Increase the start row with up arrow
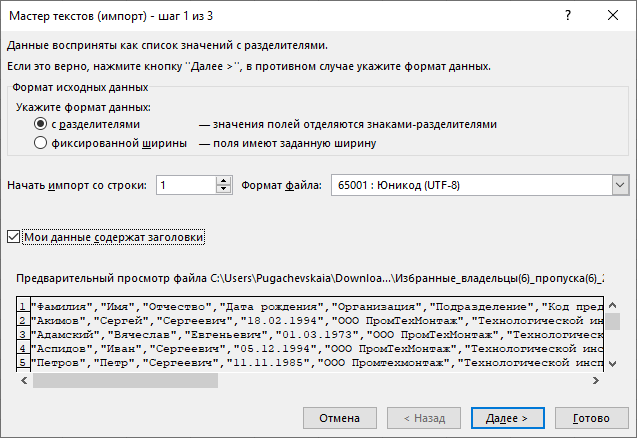 pyautogui.click(x=225, y=180)
